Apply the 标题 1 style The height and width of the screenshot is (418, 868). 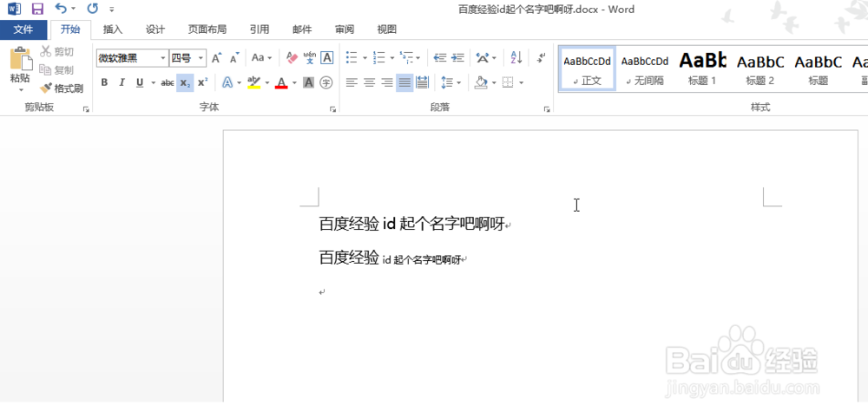[702, 69]
